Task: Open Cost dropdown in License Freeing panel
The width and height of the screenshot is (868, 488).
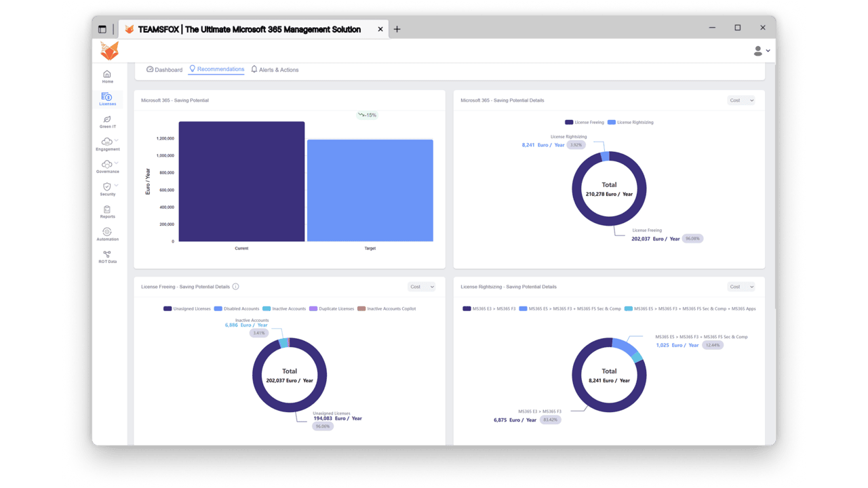Action: (x=421, y=287)
